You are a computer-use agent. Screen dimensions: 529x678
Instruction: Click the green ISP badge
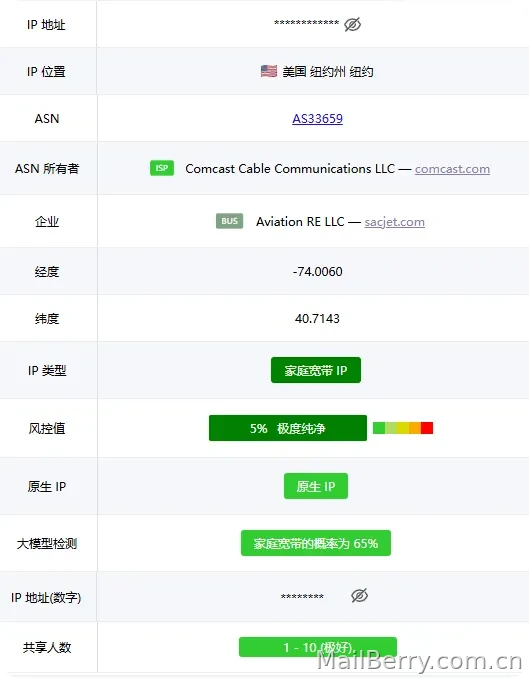coord(162,168)
